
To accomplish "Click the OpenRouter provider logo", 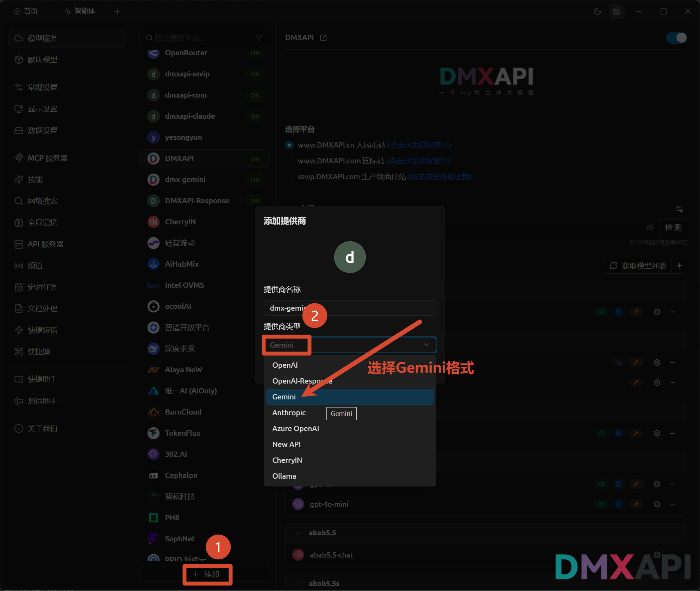I will 153,53.
